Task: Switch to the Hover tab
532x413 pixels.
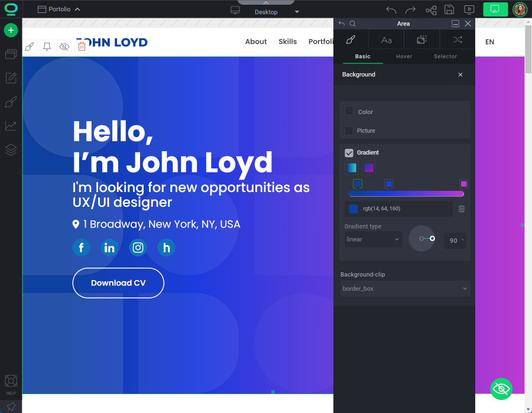Action: [x=404, y=57]
